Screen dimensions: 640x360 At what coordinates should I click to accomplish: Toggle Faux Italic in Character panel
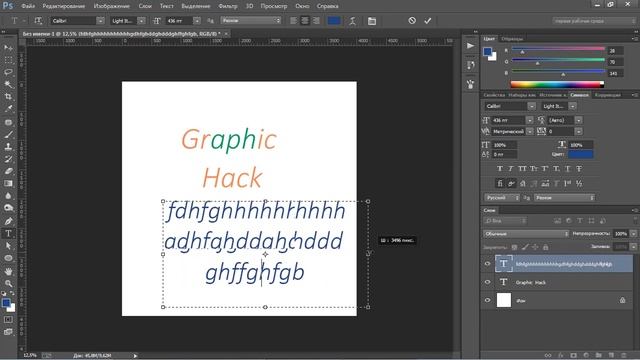511,169
